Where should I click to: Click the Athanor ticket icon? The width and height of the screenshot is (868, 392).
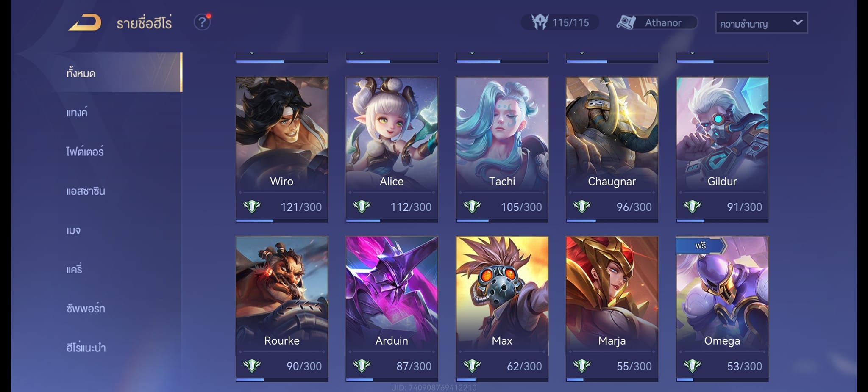click(x=626, y=22)
